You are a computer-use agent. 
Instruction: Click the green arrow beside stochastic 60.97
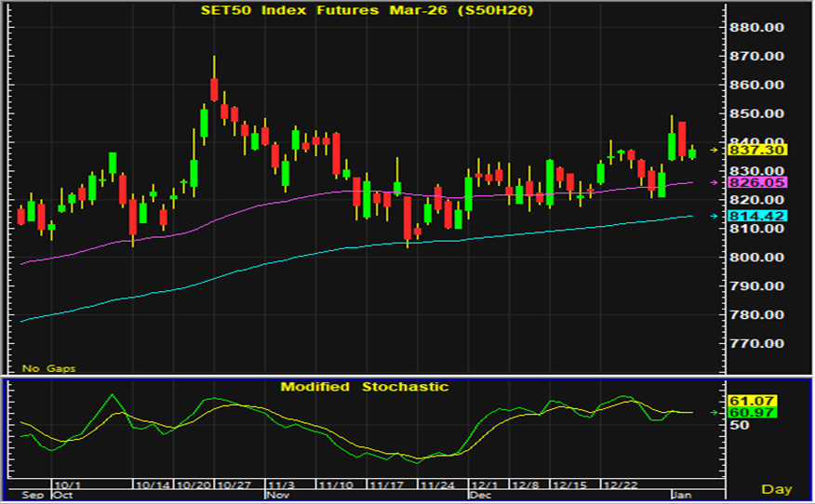[x=715, y=412]
